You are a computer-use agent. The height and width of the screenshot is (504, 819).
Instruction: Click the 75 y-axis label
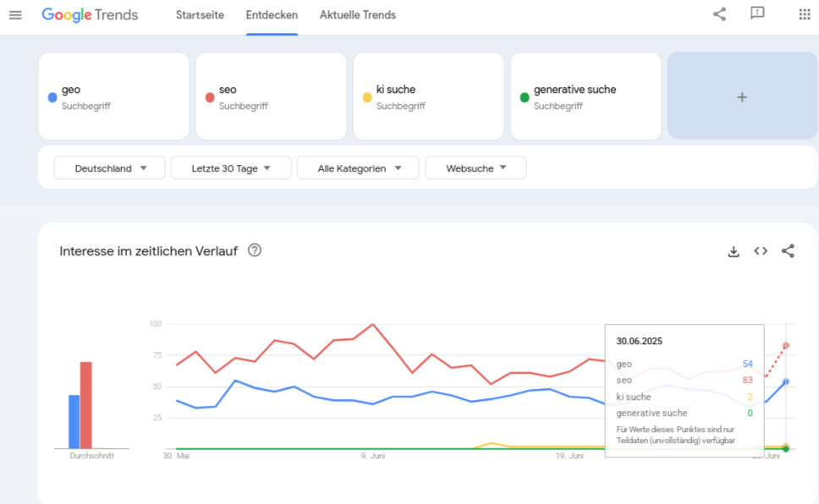pos(157,355)
